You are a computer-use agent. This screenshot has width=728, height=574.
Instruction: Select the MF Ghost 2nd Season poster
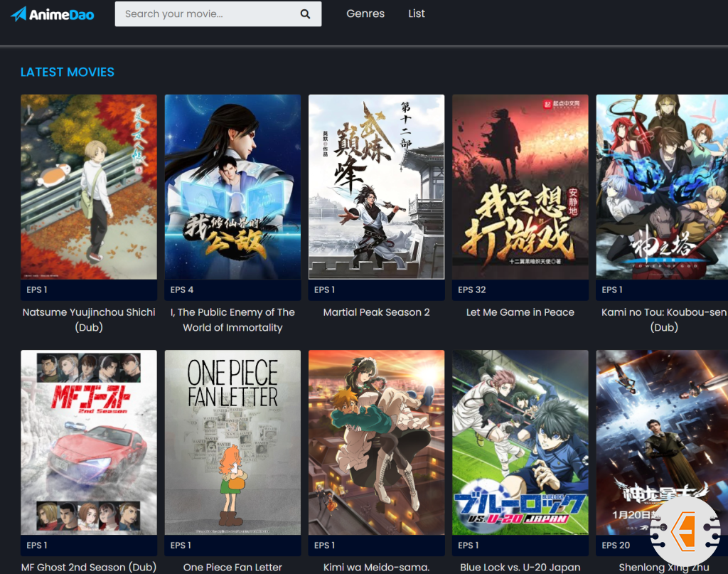89,442
